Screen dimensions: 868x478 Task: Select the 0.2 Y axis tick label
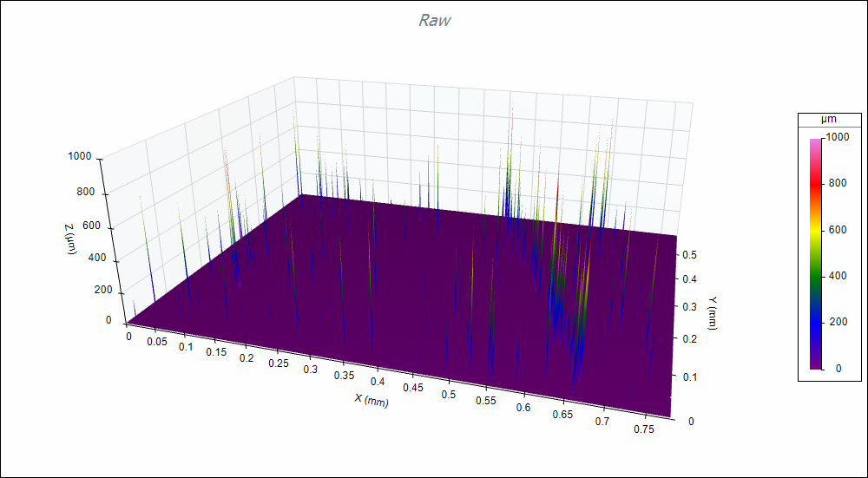[x=688, y=339]
